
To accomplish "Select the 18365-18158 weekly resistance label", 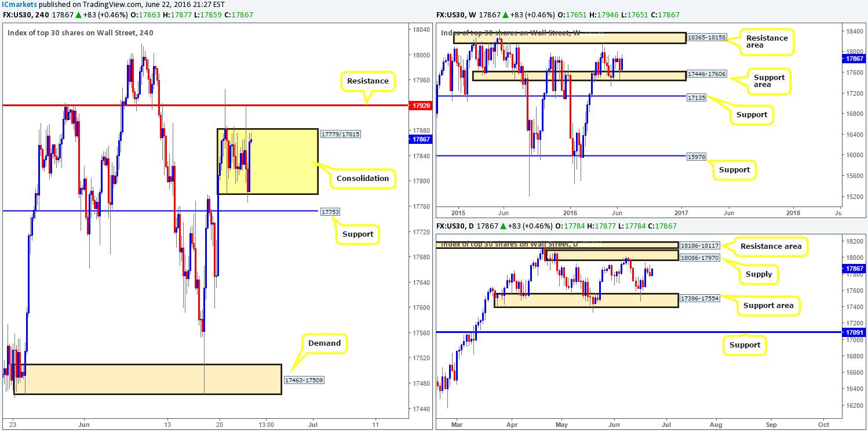I will click(x=707, y=38).
